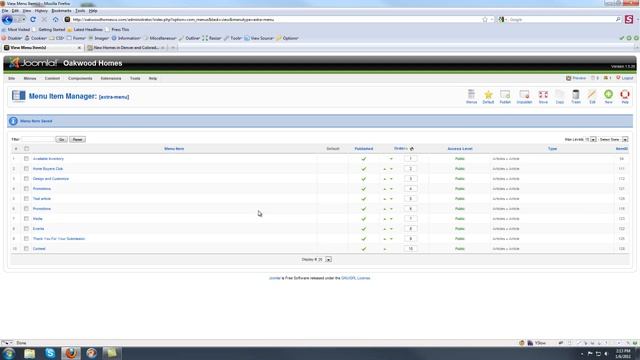The width and height of the screenshot is (640, 360).
Task: Click the Logout icon link
Action: click(624, 78)
